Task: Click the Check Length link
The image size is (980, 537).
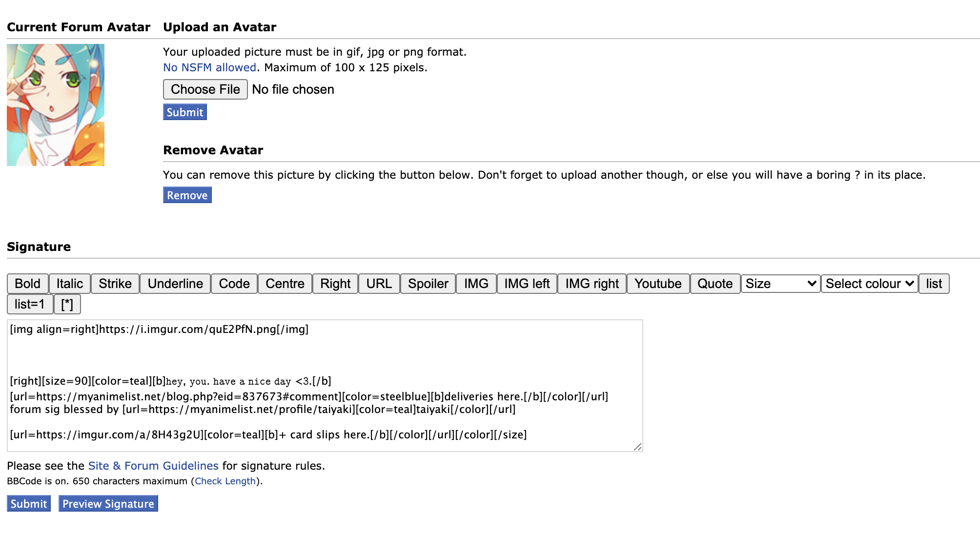Action: (225, 481)
